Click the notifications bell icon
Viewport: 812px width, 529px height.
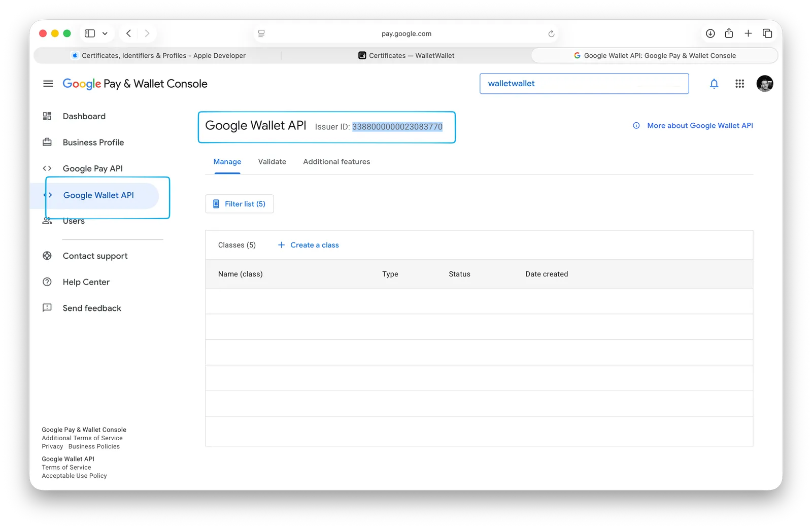coord(714,84)
